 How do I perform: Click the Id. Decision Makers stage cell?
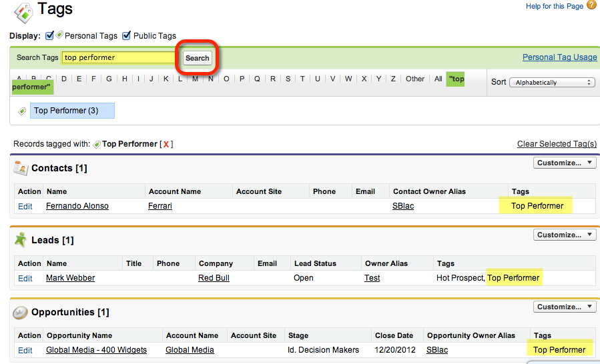tap(323, 349)
